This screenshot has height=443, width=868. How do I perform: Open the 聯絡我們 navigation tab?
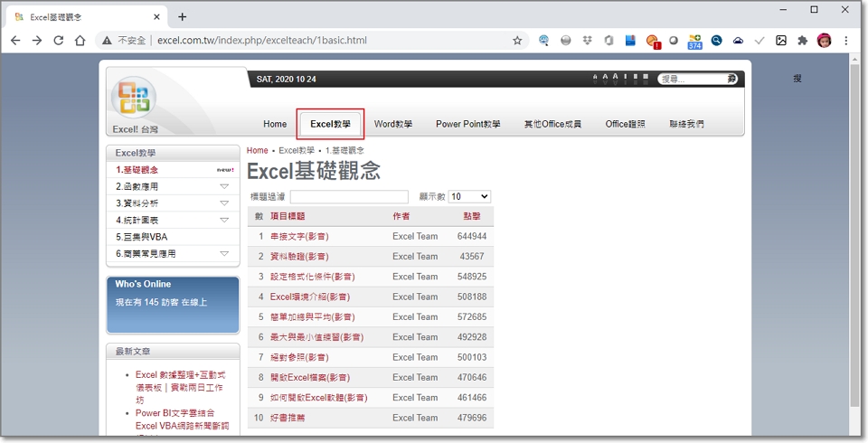coord(686,124)
